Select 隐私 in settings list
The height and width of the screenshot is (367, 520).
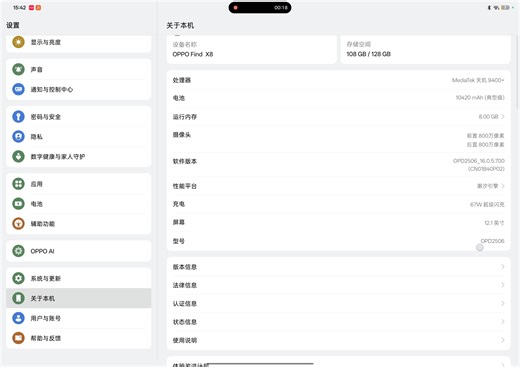pos(79,137)
